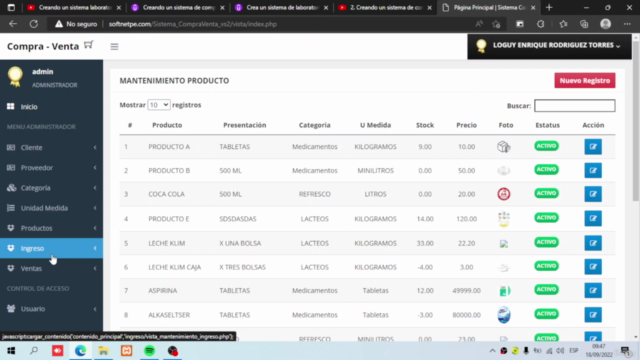The width and height of the screenshot is (640, 360).
Task: Open the ASPIRINA photo thumbnail
Action: point(504,291)
